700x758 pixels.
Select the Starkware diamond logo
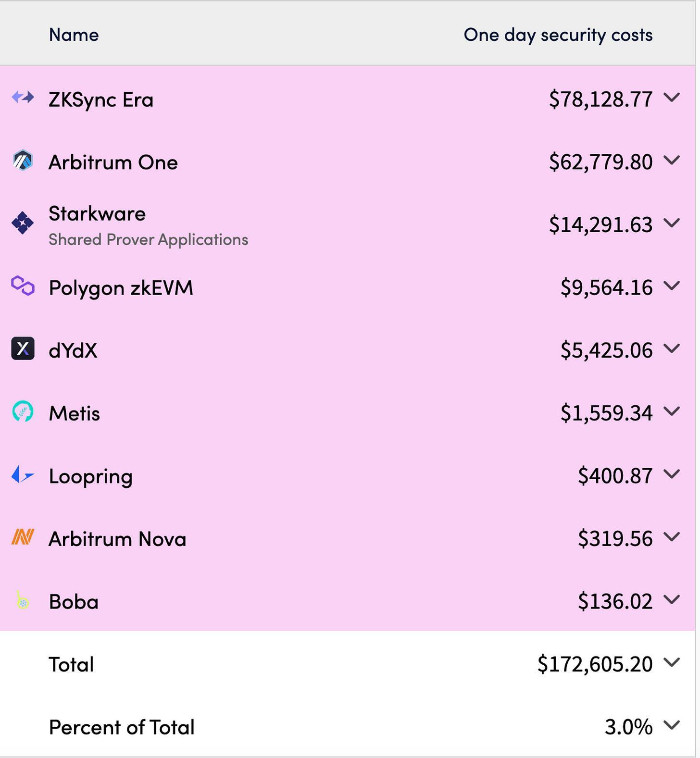[x=23, y=223]
